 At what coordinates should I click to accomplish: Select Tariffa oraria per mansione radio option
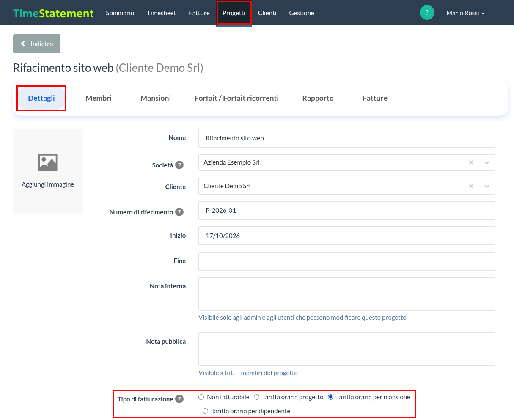[x=331, y=397]
